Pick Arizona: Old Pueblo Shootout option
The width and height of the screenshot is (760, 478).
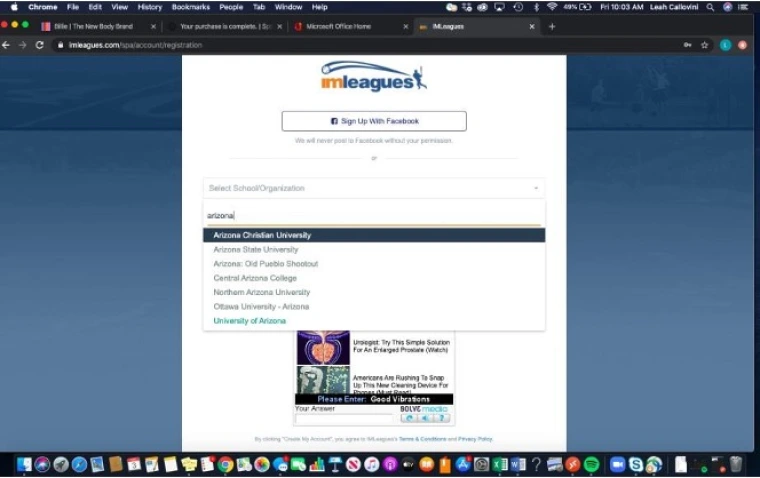tap(374, 264)
